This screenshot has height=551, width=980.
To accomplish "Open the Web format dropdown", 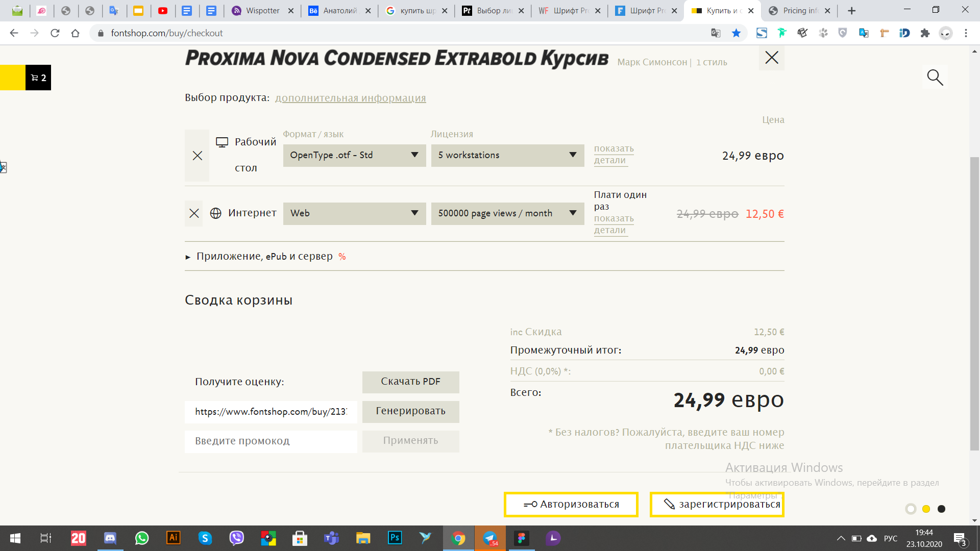I will click(354, 213).
